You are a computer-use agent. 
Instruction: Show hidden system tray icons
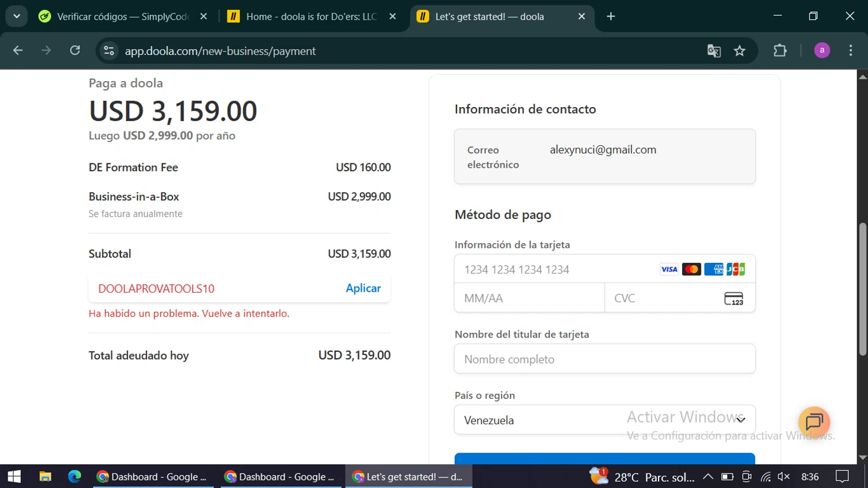tap(708, 476)
